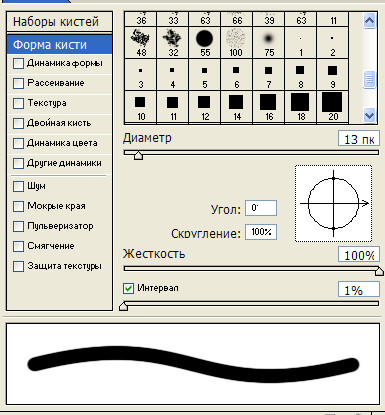Image resolution: width=385 pixels, height=415 pixels.
Task: Click the Интервал slider handle
Action: click(x=124, y=306)
